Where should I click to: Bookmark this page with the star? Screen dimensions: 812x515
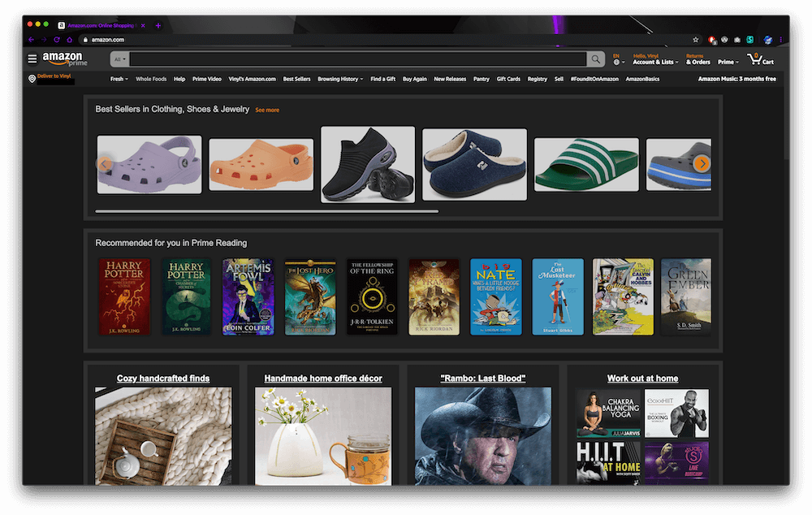click(x=696, y=39)
